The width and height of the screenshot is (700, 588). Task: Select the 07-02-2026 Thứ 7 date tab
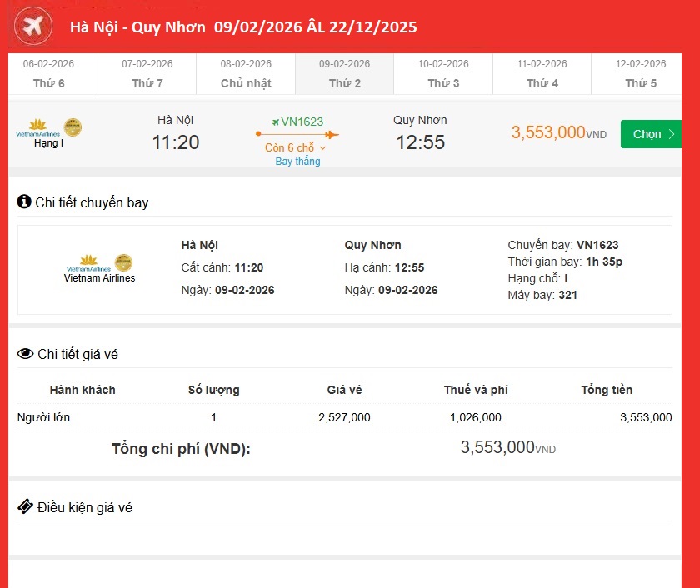pyautogui.click(x=147, y=73)
